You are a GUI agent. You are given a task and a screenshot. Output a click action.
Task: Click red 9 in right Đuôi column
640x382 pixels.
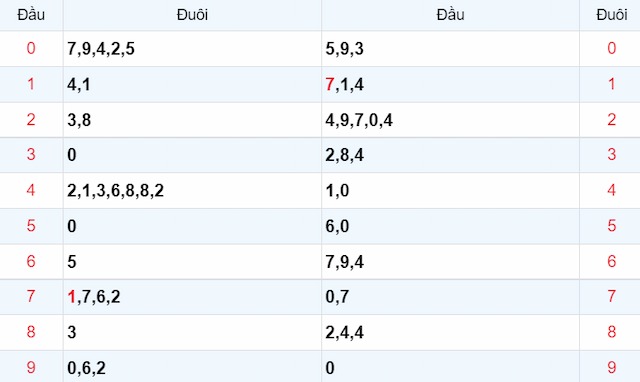611,367
